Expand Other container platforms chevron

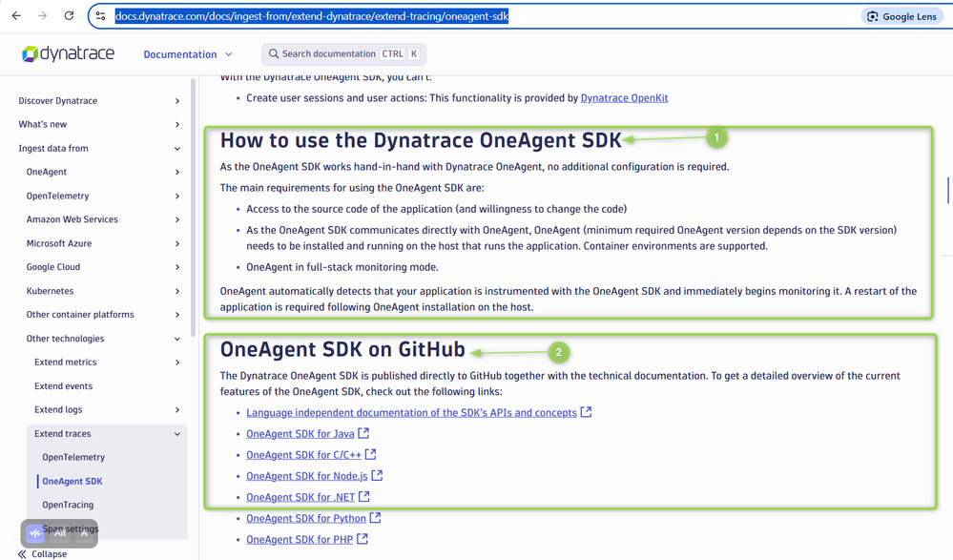177,315
